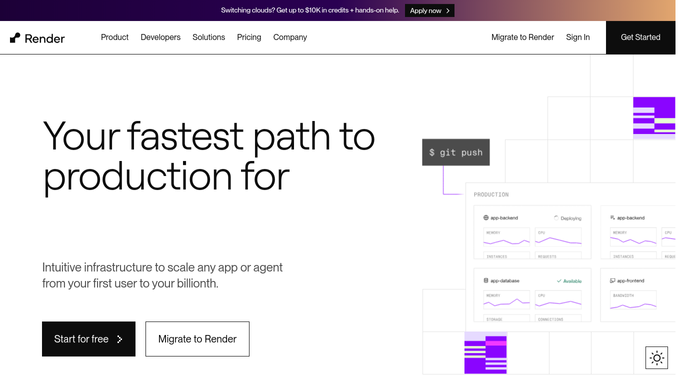The image size is (683, 384).
Task: Open the Solutions menu
Action: 209,37
